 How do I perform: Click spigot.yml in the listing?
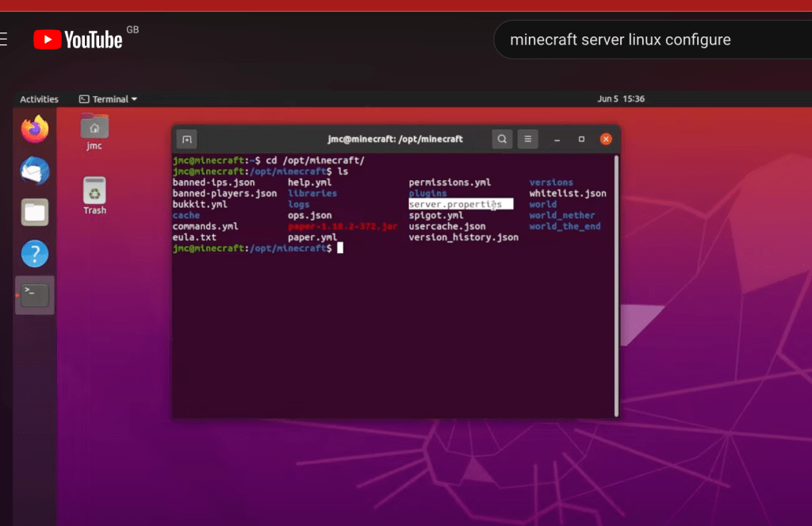(436, 216)
